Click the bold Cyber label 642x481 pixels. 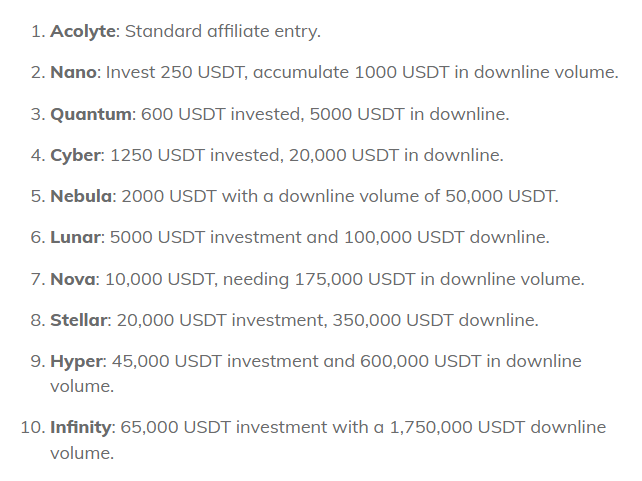tap(75, 156)
